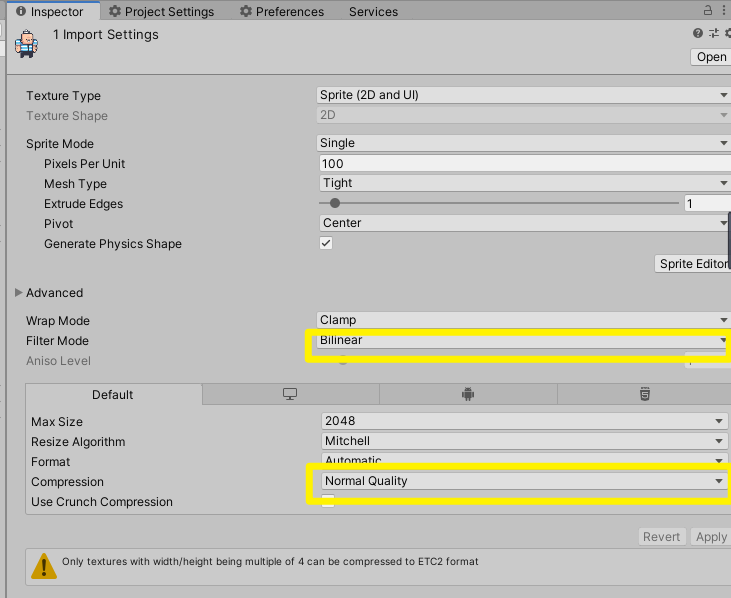Open the import settings help icon
The image size is (731, 598).
pyautogui.click(x=698, y=34)
